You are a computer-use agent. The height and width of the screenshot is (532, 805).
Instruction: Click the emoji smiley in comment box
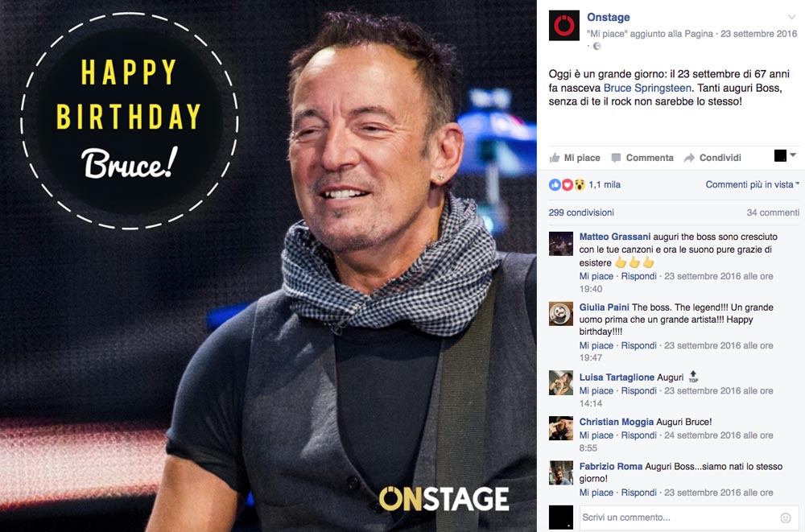coord(785,518)
